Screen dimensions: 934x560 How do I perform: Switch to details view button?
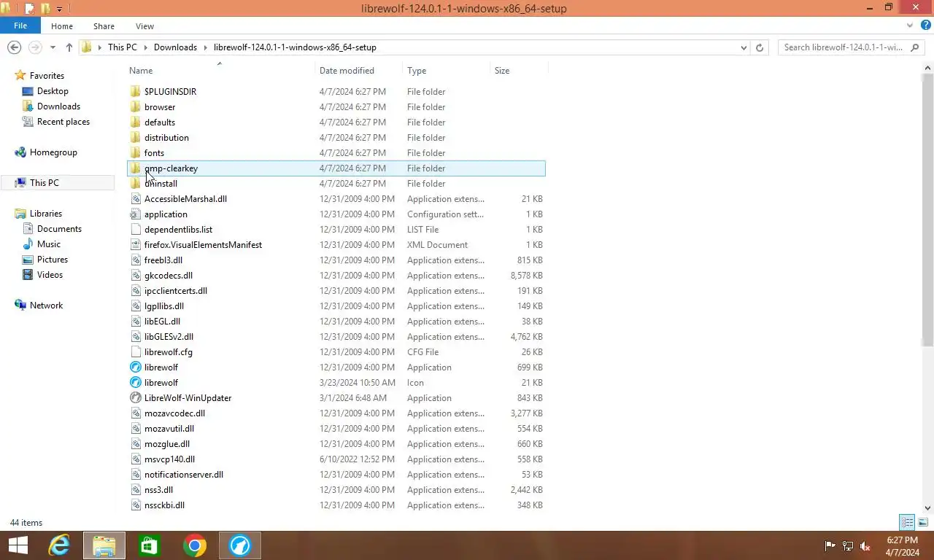point(907,523)
